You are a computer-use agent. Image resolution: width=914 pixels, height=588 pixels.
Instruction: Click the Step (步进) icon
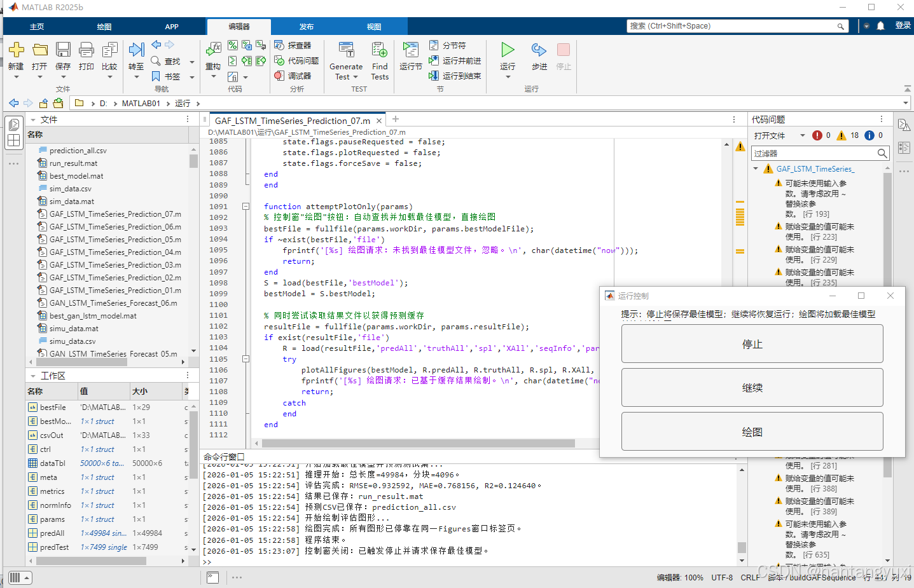(539, 50)
